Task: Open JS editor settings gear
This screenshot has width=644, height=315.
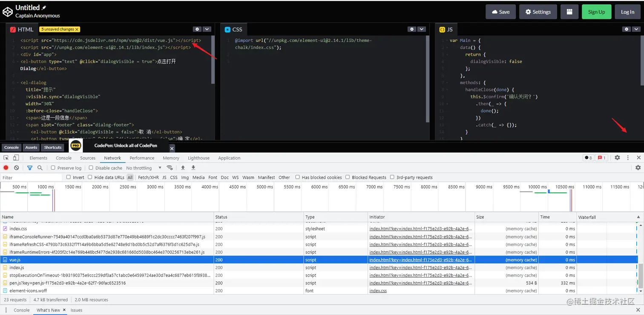Action: [x=626, y=29]
